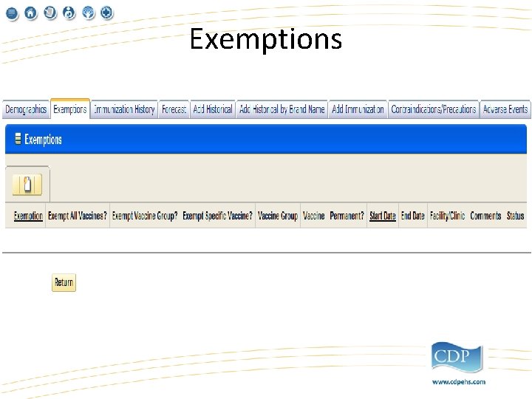Click the 'Vaccine' column header

click(313, 216)
